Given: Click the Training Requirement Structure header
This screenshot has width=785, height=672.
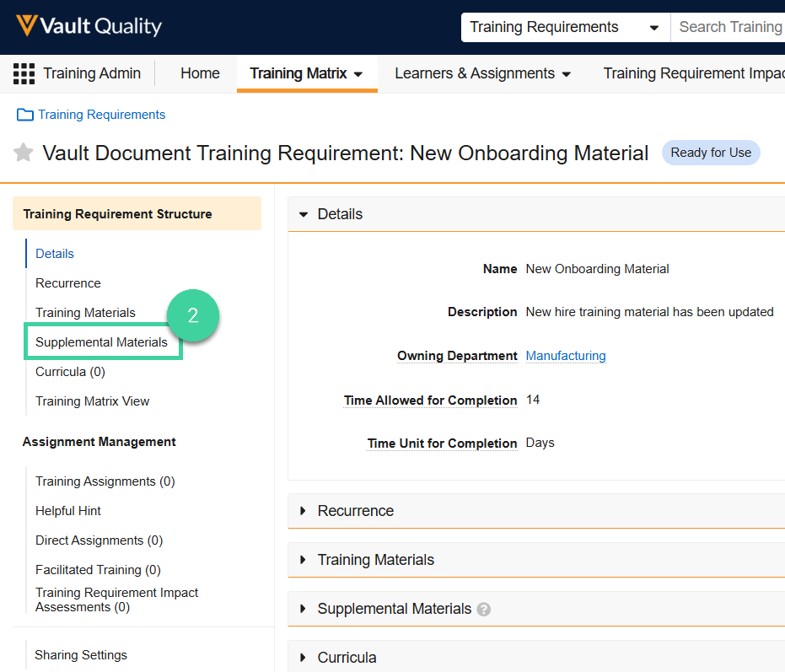Looking at the screenshot, I should (137, 214).
